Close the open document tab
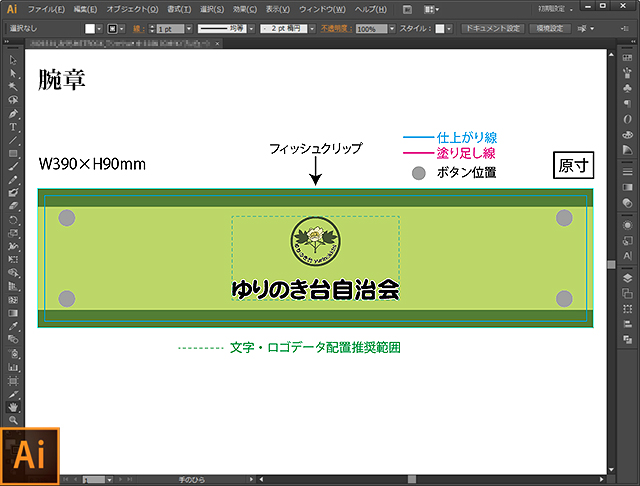The width and height of the screenshot is (640, 486). click(x=217, y=43)
